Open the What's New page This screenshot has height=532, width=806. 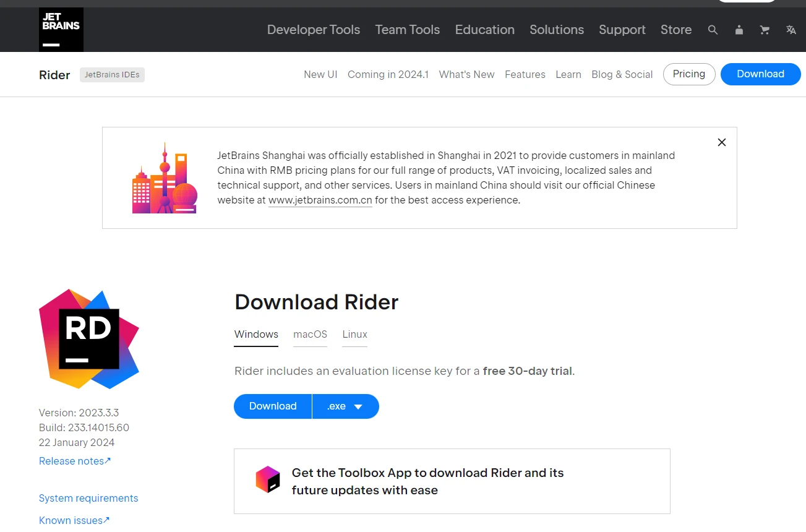[x=467, y=74]
